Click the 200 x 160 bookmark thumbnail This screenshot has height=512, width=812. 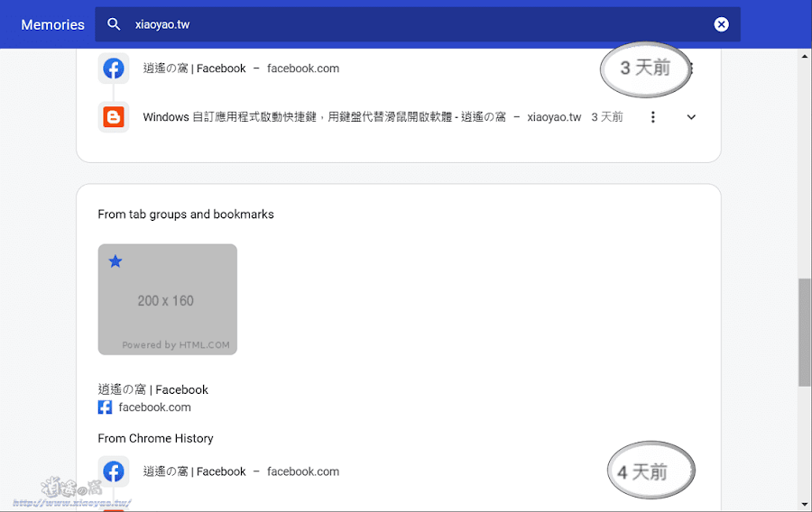167,299
